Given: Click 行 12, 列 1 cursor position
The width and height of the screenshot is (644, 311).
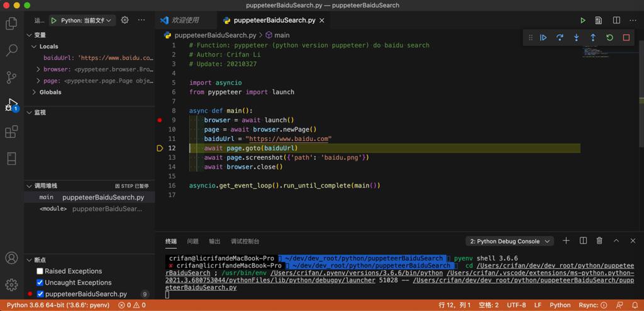Looking at the screenshot, I should coord(454,305).
